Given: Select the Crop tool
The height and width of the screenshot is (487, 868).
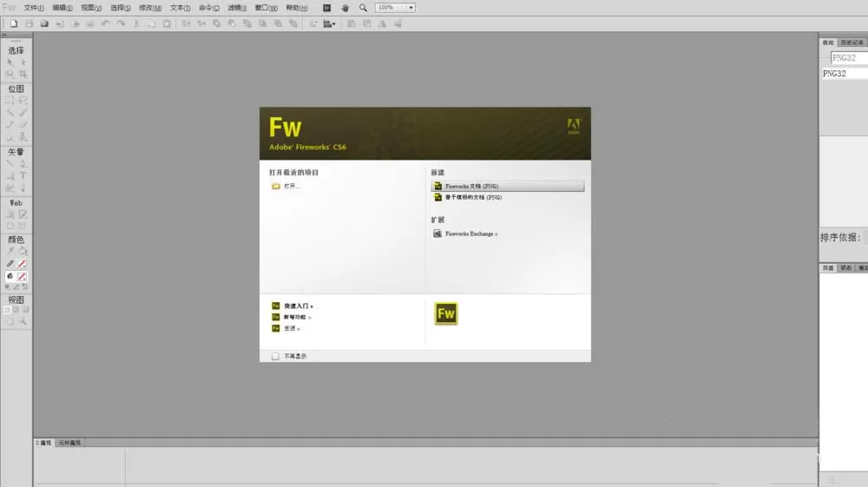Looking at the screenshot, I should [23, 74].
